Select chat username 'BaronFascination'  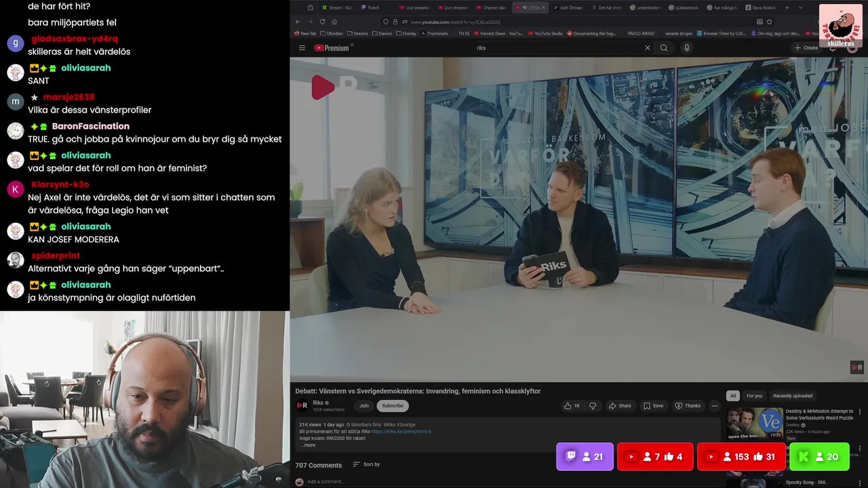tap(90, 126)
